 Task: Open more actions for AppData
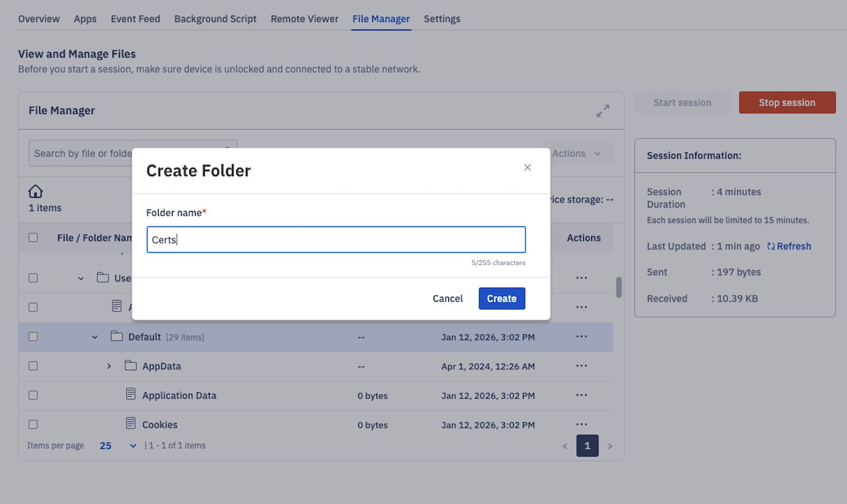tap(582, 366)
